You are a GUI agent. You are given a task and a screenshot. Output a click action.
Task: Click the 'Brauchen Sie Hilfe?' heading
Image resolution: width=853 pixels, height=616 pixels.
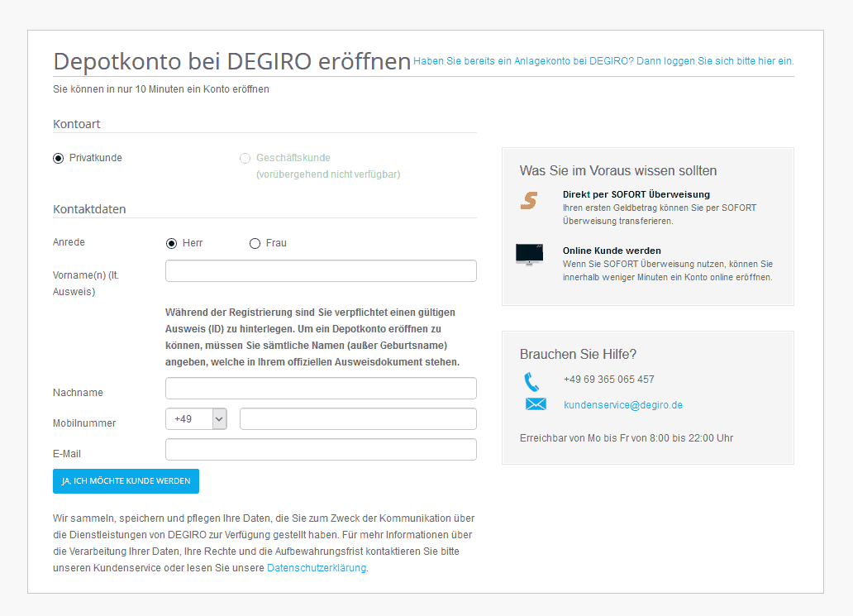point(578,354)
